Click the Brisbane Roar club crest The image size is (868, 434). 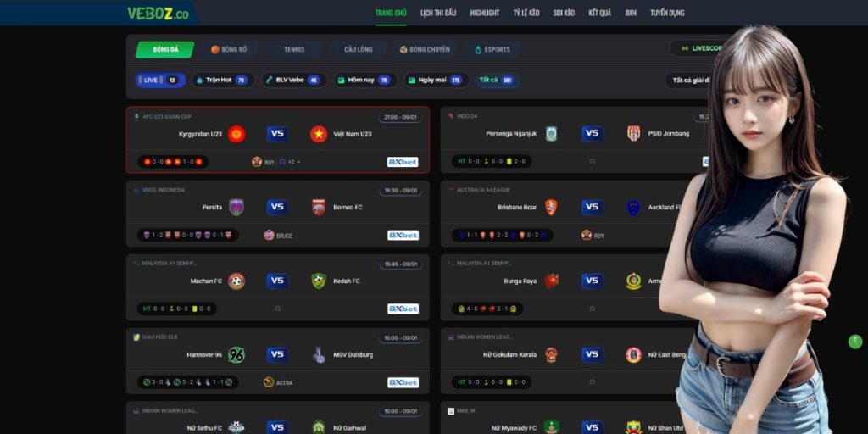coord(551,208)
